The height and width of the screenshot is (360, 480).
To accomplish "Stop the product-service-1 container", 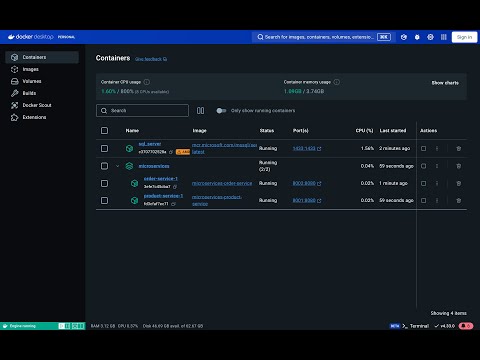I will (423, 200).
